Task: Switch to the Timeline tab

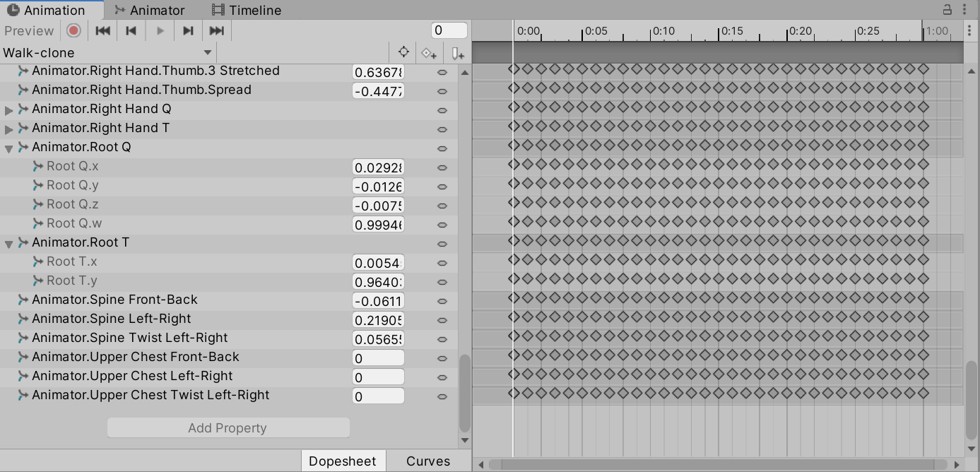Action: (x=247, y=10)
